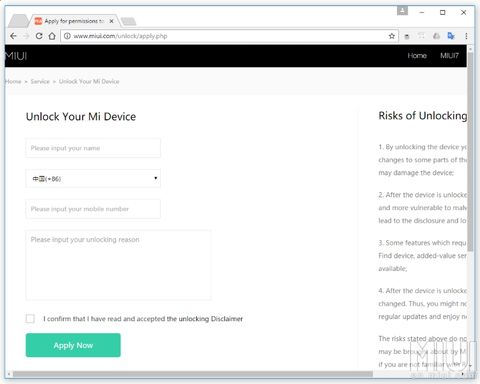Screen dimensions: 480x384
Task: Click the Service breadcrumb link
Action: click(40, 81)
